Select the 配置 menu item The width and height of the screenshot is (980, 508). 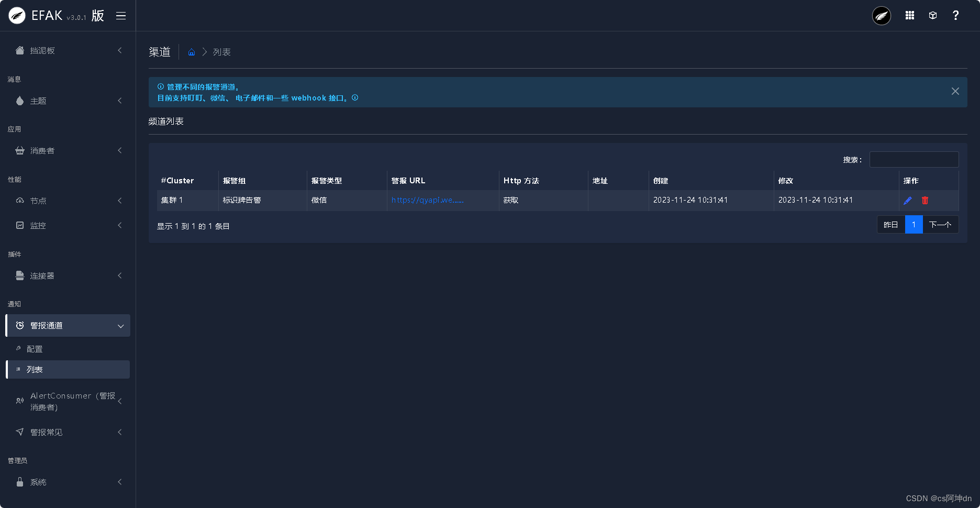pos(35,348)
